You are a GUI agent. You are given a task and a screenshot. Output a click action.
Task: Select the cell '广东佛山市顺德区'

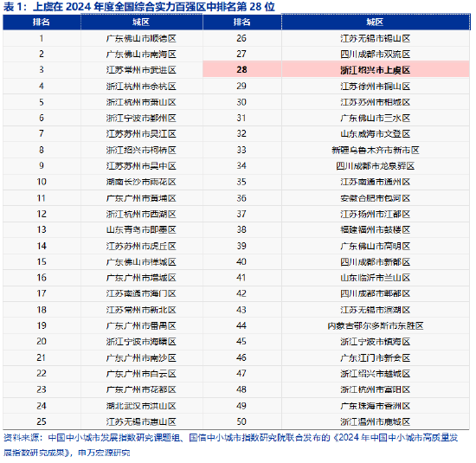(x=141, y=39)
